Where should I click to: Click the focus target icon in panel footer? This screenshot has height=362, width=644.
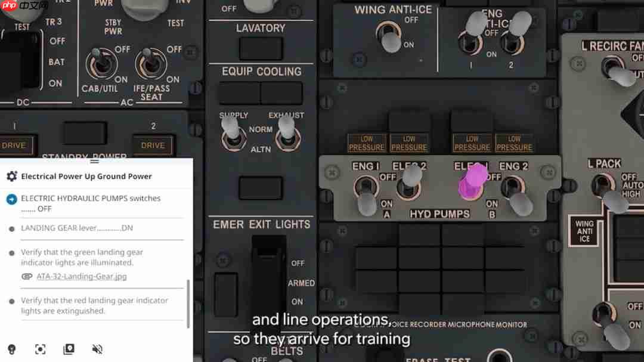tap(40, 349)
